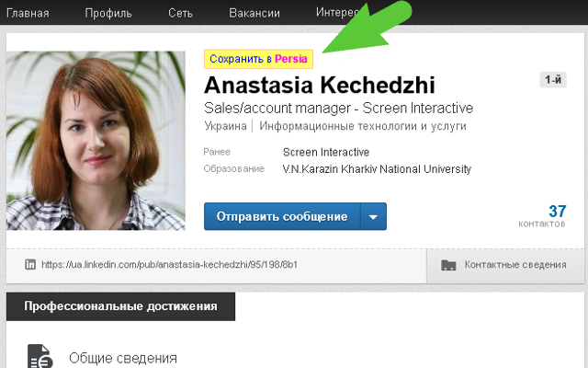Select the Профессиональные достижения tab
Screen dimensions: 588x368
(120, 306)
